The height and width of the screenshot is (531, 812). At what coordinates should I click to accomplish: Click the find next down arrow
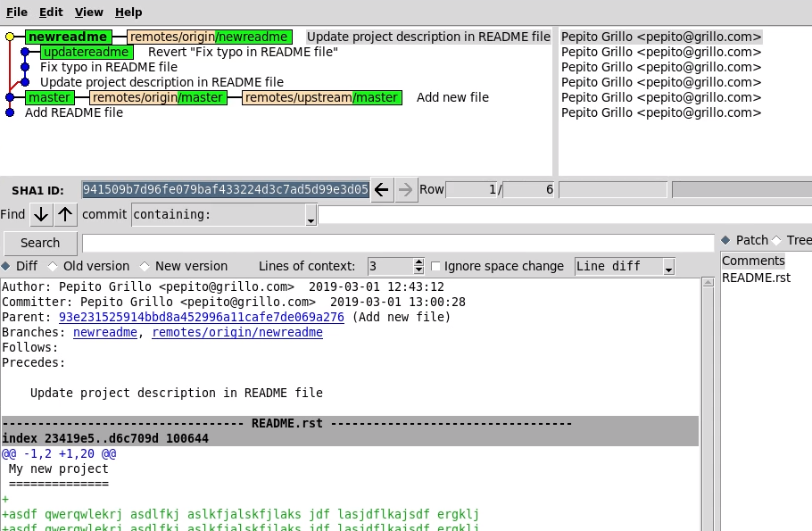pyautogui.click(x=41, y=214)
